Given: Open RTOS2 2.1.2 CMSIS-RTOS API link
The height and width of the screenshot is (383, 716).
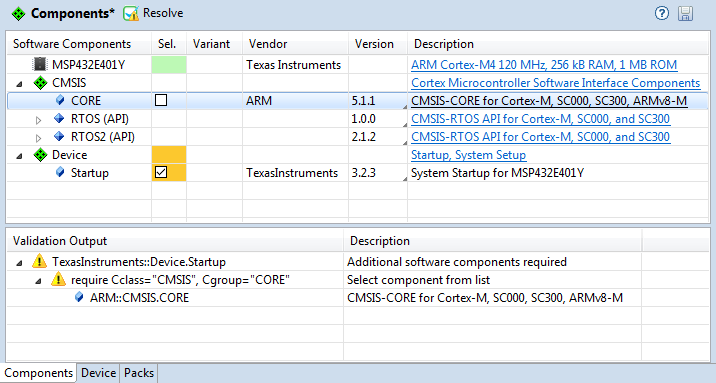Looking at the screenshot, I should click(x=540, y=136).
